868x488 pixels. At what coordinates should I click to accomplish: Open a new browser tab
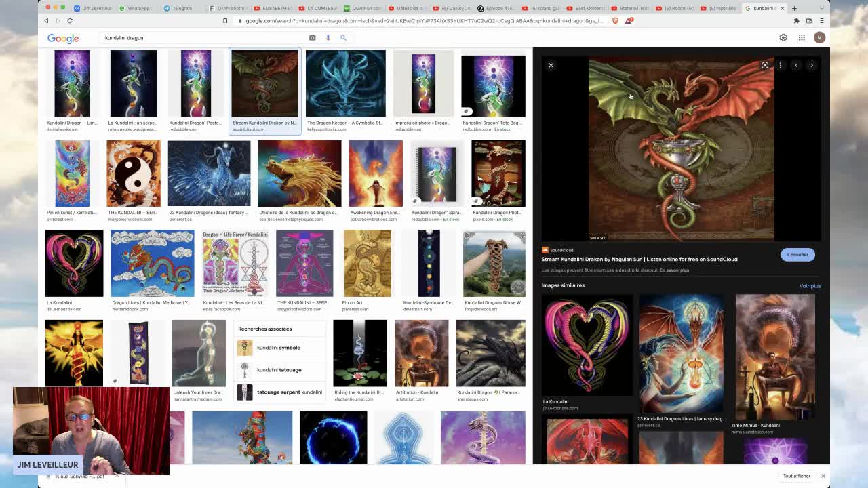point(795,8)
